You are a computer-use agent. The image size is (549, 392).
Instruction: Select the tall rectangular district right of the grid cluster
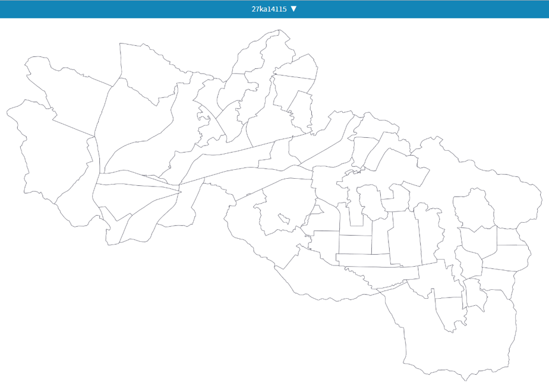click(405, 238)
